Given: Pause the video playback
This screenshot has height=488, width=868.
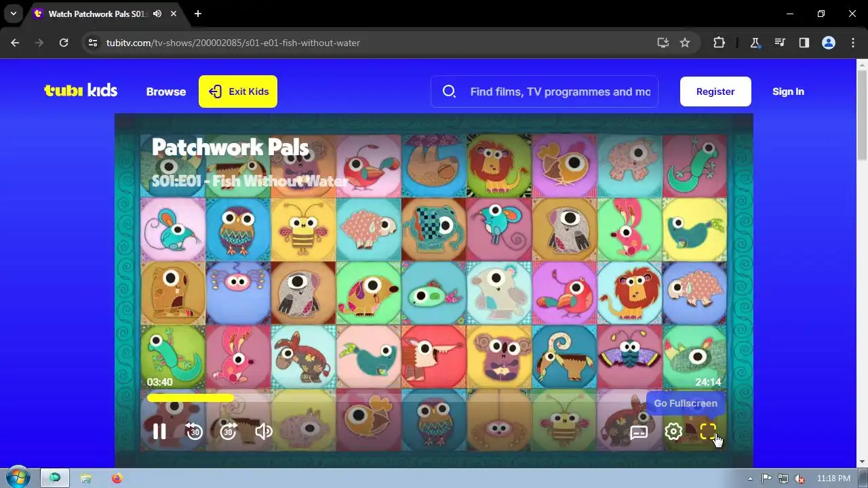Looking at the screenshot, I should click(159, 432).
